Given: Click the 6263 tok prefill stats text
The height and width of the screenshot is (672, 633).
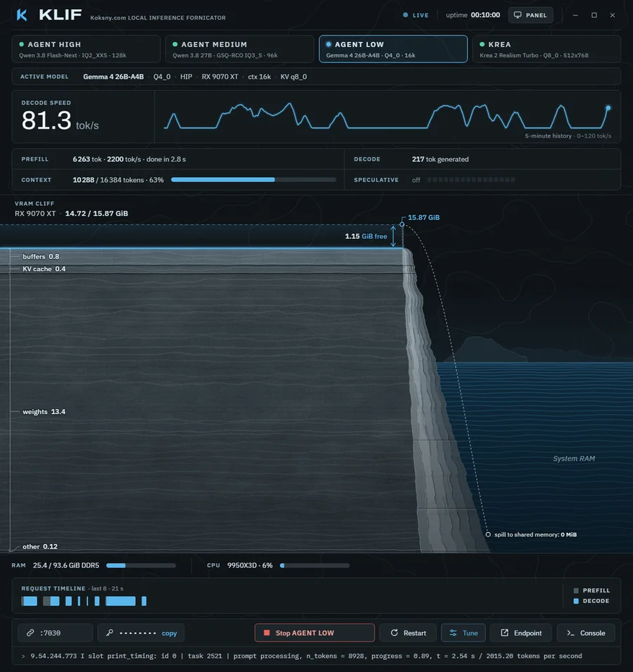Looking at the screenshot, I should pos(129,159).
